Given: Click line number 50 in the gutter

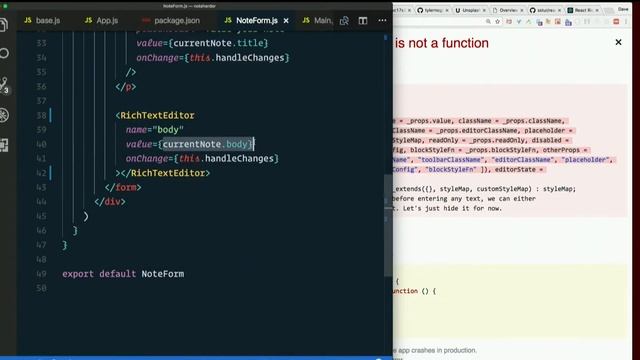Looking at the screenshot, I should 41,289.
